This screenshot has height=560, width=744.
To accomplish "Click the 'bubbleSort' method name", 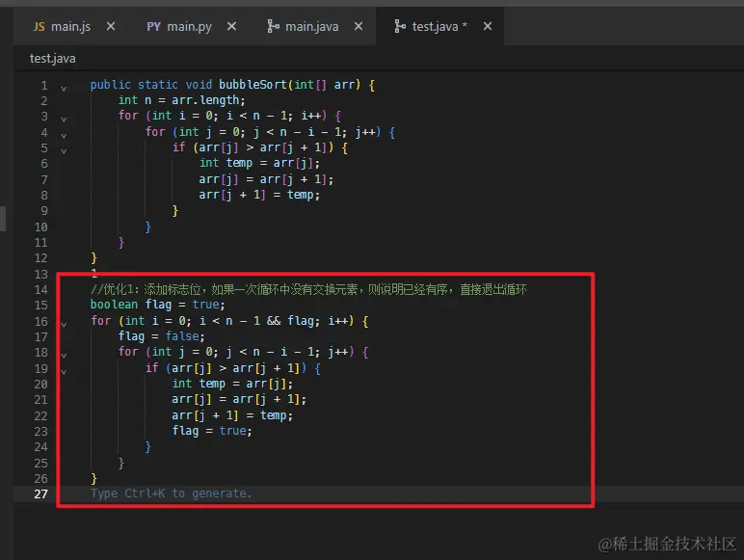I will pyautogui.click(x=252, y=85).
